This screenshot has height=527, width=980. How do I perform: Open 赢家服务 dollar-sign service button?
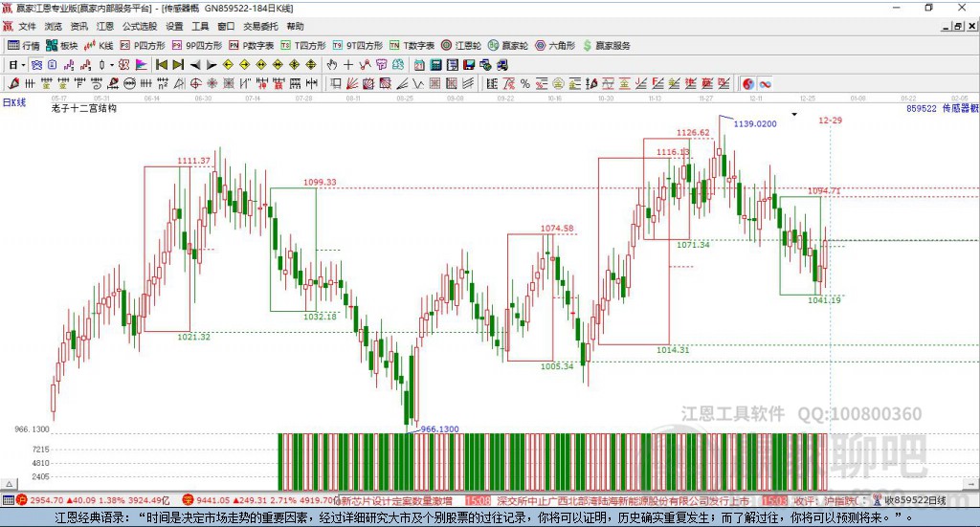tap(606, 46)
